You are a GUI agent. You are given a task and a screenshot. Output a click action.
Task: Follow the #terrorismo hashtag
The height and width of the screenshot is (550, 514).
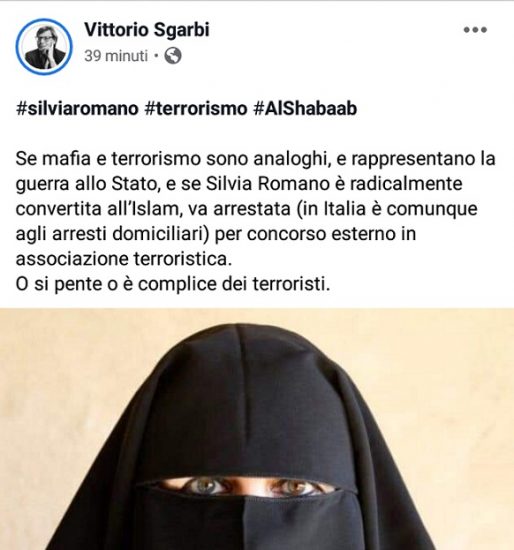pyautogui.click(x=196, y=108)
